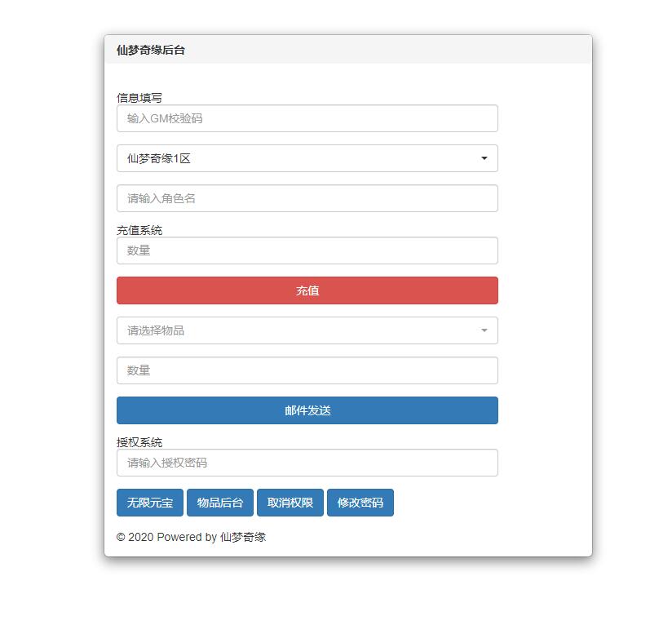
Task: Click the 请输入角色名 text field
Action: (x=307, y=198)
